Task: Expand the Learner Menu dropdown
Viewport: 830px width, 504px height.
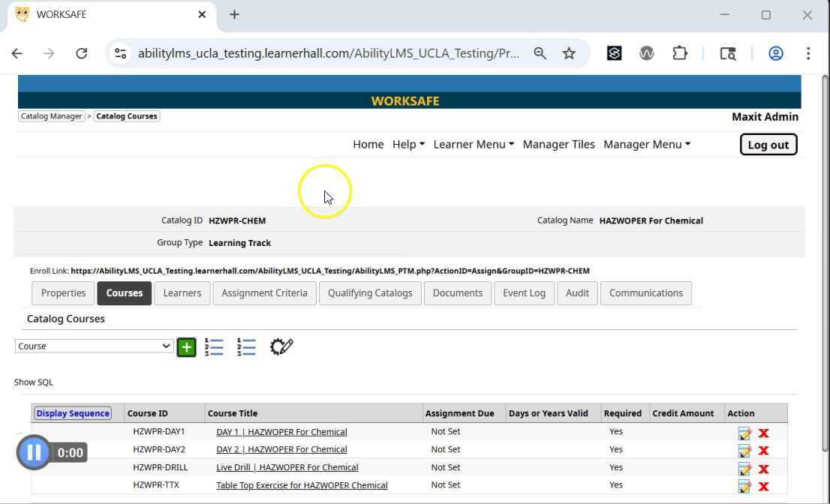Action: tap(473, 144)
